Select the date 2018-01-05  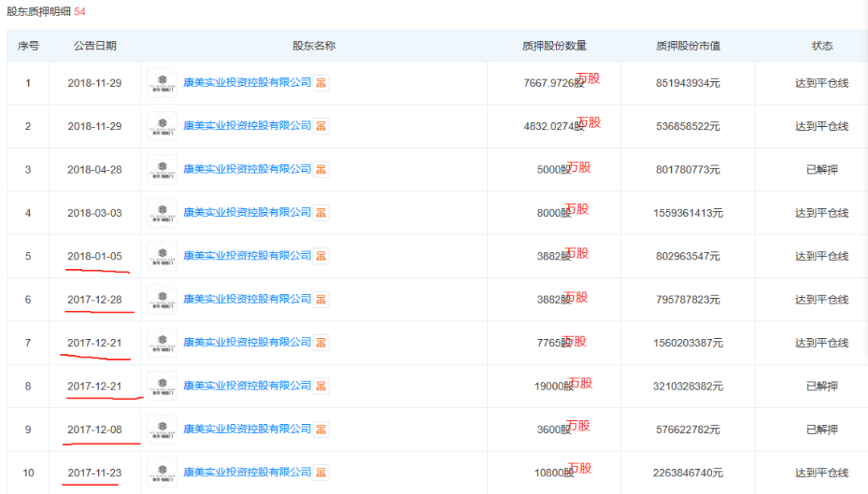click(95, 256)
